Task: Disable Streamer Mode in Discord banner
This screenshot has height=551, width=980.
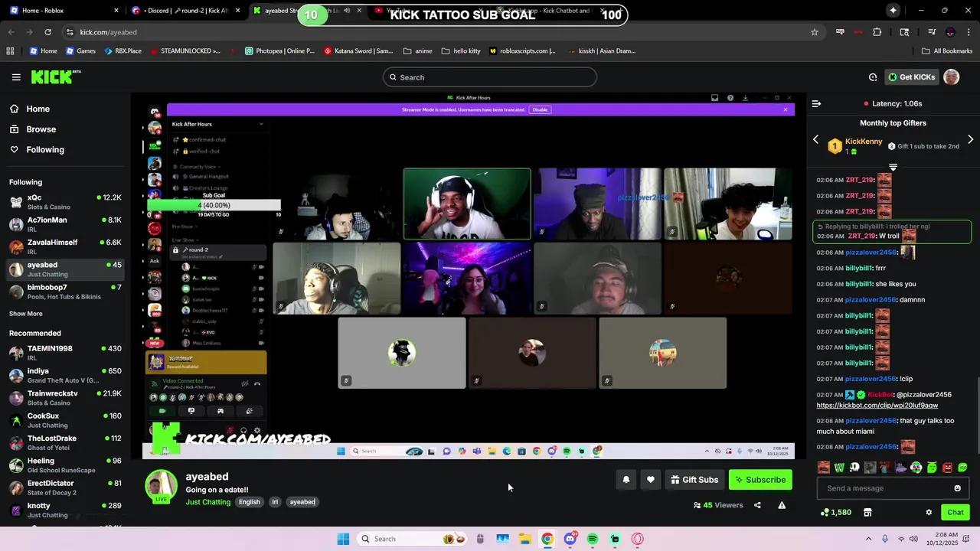Action: tap(541, 109)
